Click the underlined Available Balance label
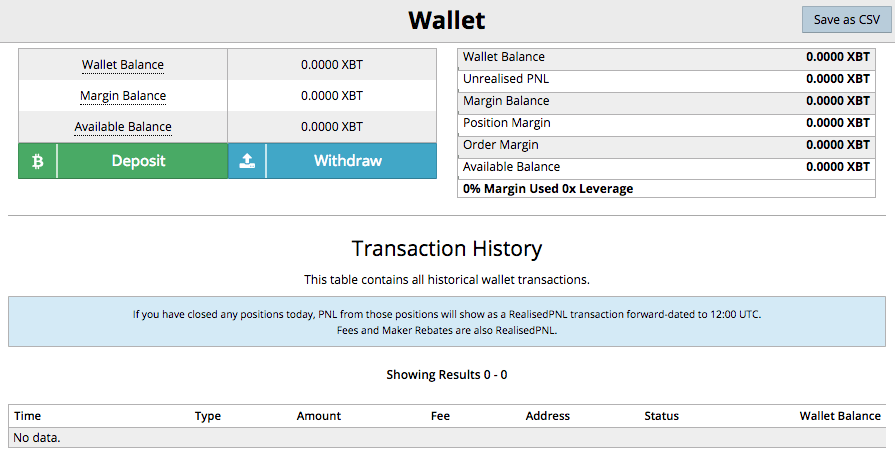 (123, 127)
